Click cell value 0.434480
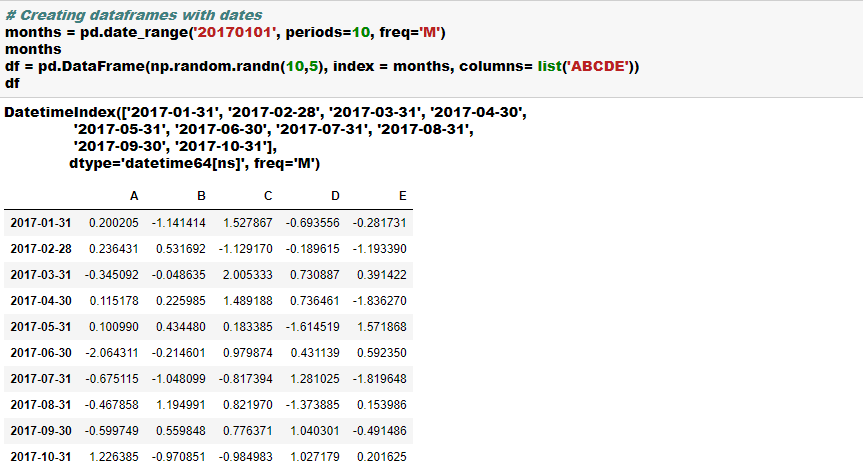 181,327
